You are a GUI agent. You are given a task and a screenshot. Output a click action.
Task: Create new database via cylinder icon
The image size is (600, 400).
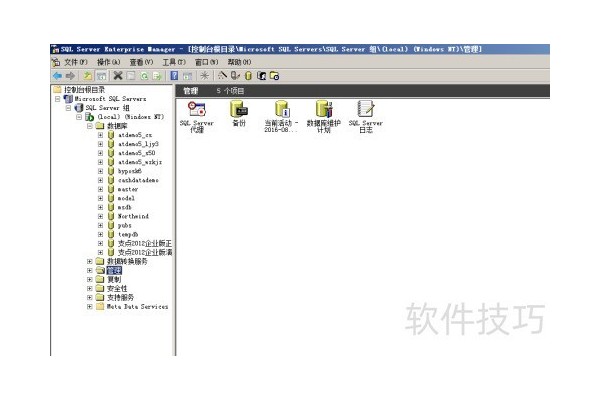click(248, 76)
